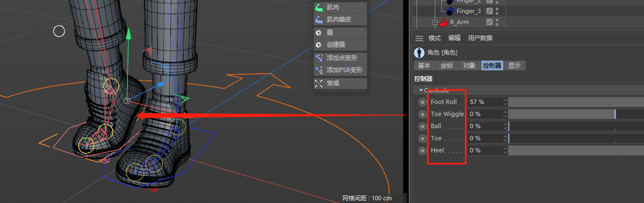644x203 pixels.
Task: Choose the 添加点变形 menu entry
Action: pos(340,58)
